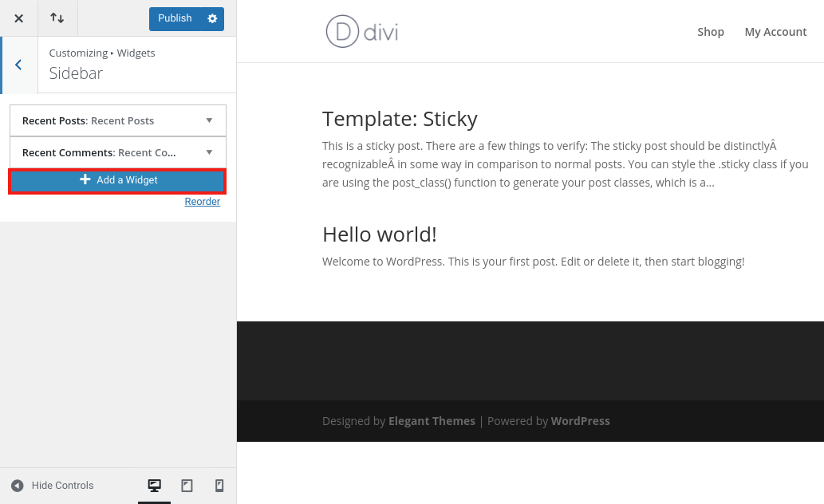Hide the customizer controls
The height and width of the screenshot is (504, 824).
53,486
